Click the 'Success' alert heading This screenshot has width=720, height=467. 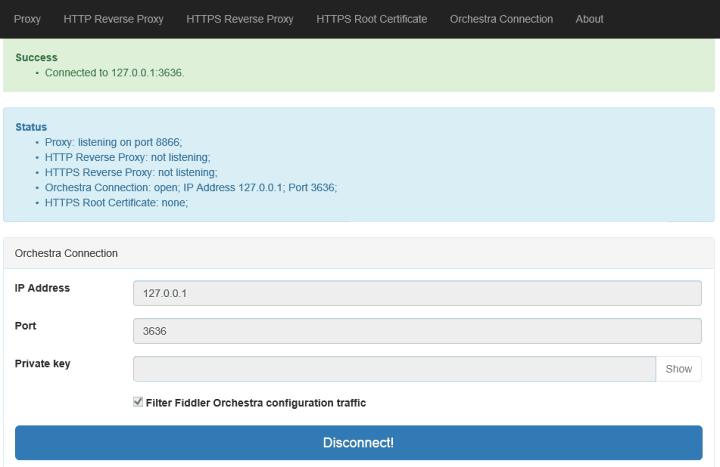[x=36, y=57]
